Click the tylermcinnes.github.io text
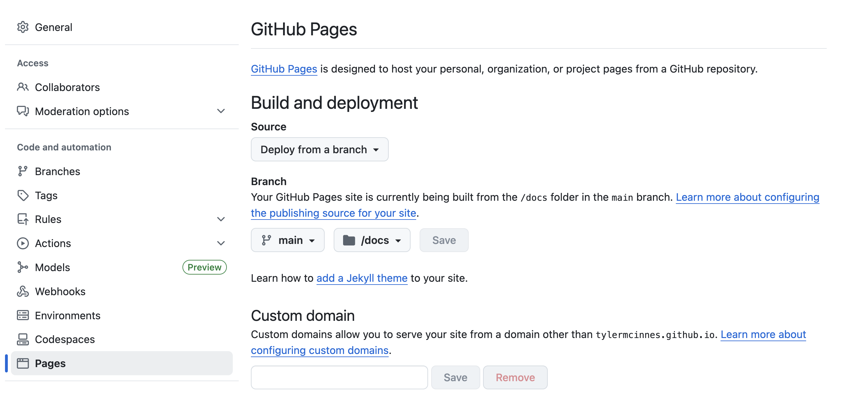 point(655,335)
